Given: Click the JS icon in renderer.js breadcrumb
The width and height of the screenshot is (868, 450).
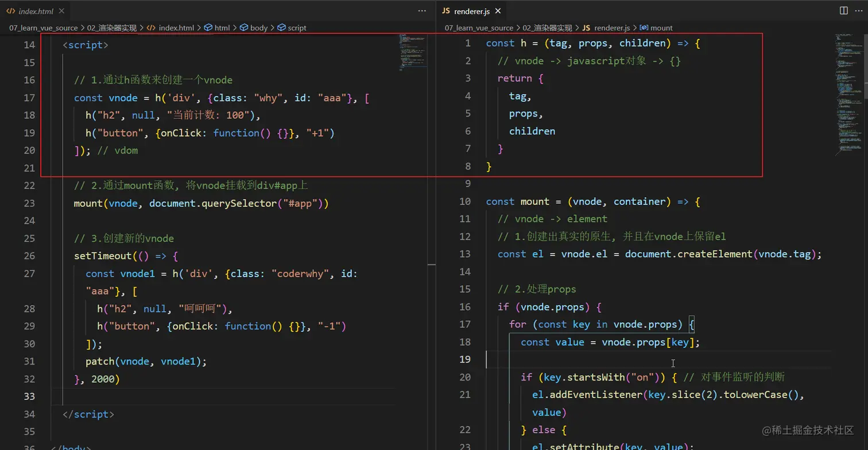Looking at the screenshot, I should 586,28.
